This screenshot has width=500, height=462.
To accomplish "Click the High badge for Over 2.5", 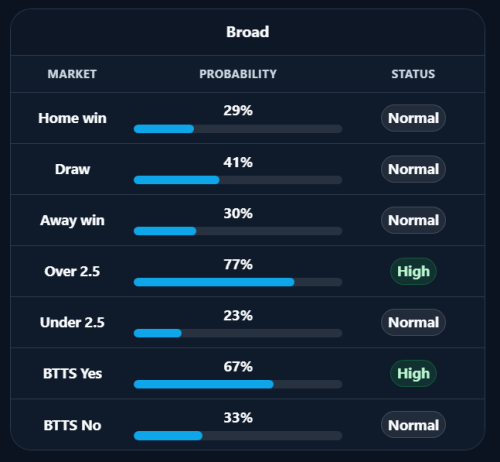I will (413, 271).
